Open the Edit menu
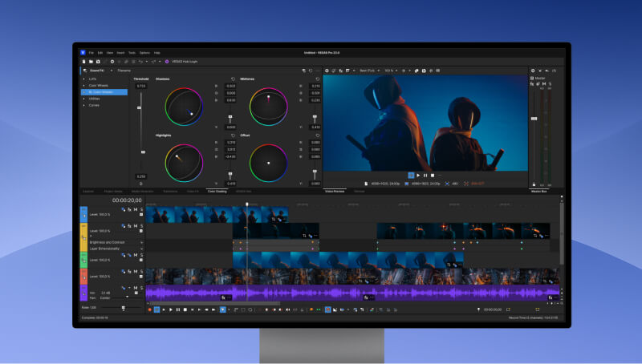This screenshot has width=642, height=364. [x=100, y=53]
